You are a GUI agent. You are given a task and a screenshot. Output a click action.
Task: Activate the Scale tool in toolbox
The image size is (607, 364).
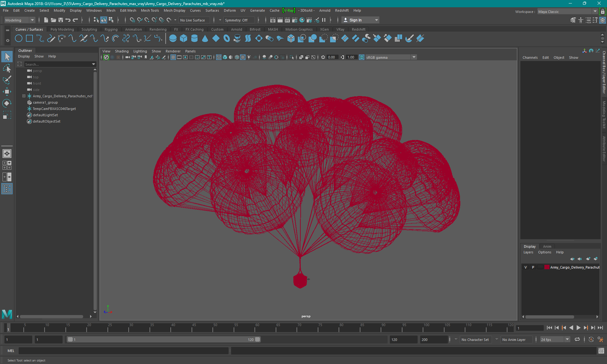tap(7, 115)
